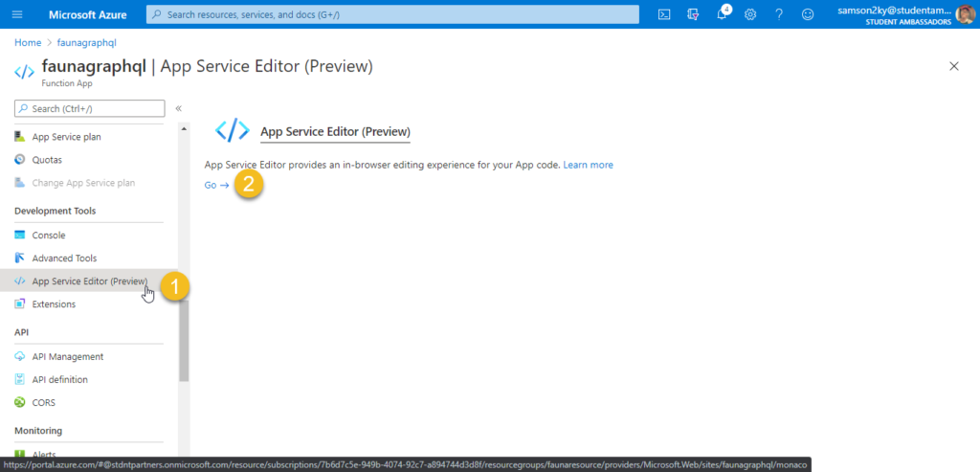
Task: Click the Advanced Tools icon
Action: tap(19, 258)
